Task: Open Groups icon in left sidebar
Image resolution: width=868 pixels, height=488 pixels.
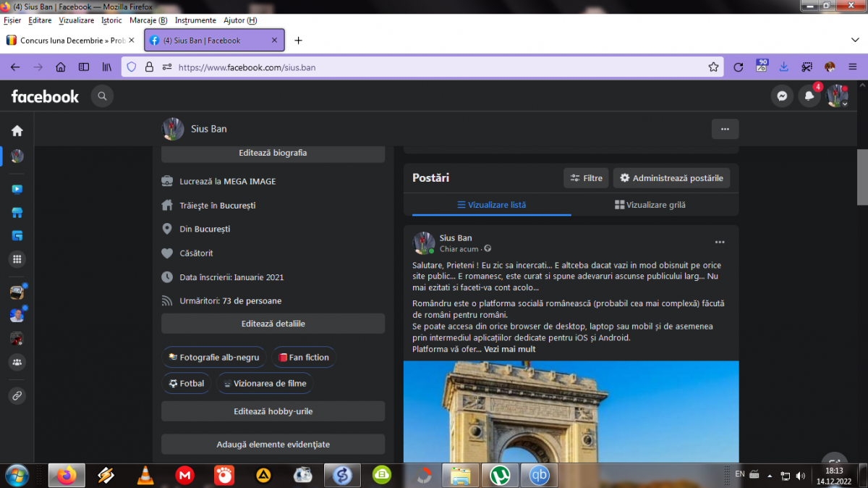Action: 17,361
